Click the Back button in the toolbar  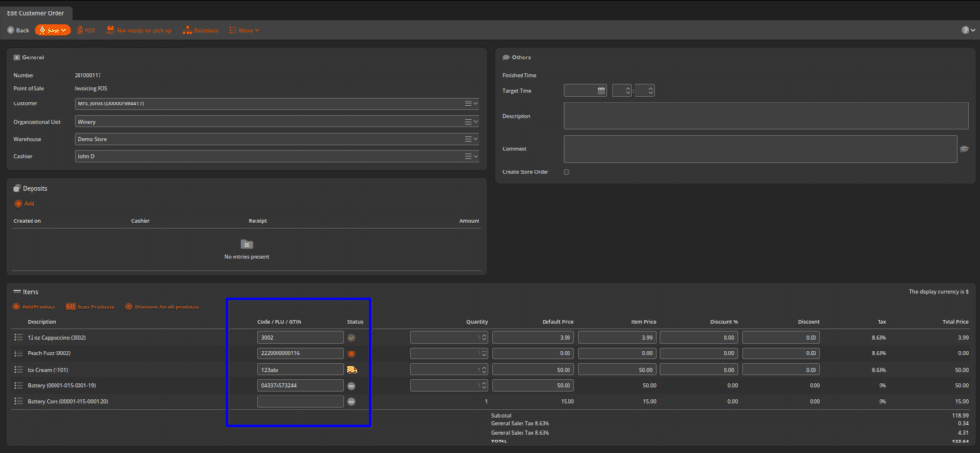point(17,31)
